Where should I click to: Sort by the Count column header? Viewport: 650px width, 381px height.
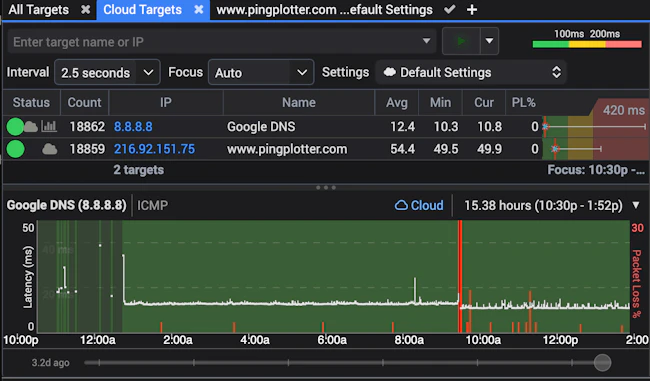pyautogui.click(x=84, y=102)
